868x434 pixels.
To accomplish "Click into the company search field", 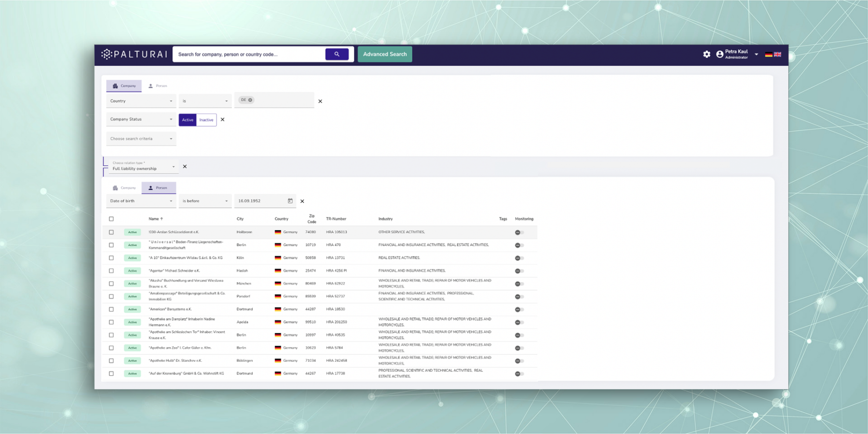I will [248, 54].
